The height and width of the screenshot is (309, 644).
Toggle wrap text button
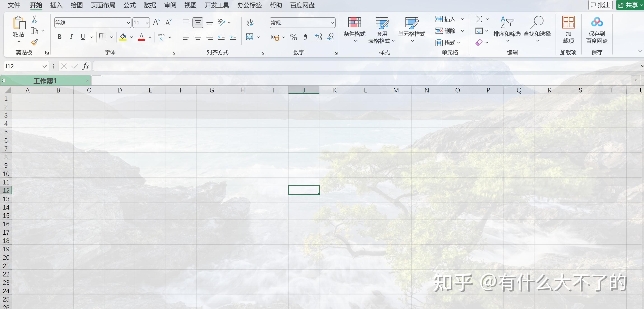pyautogui.click(x=250, y=23)
